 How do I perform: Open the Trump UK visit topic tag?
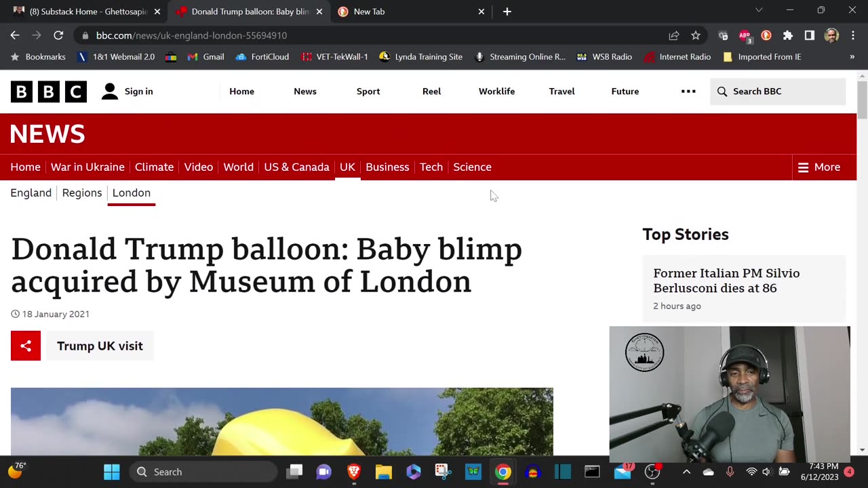[x=100, y=346]
